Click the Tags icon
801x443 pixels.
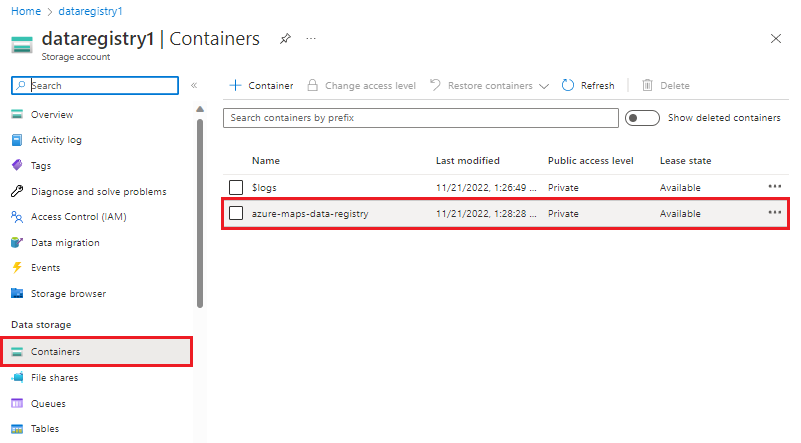(17, 165)
